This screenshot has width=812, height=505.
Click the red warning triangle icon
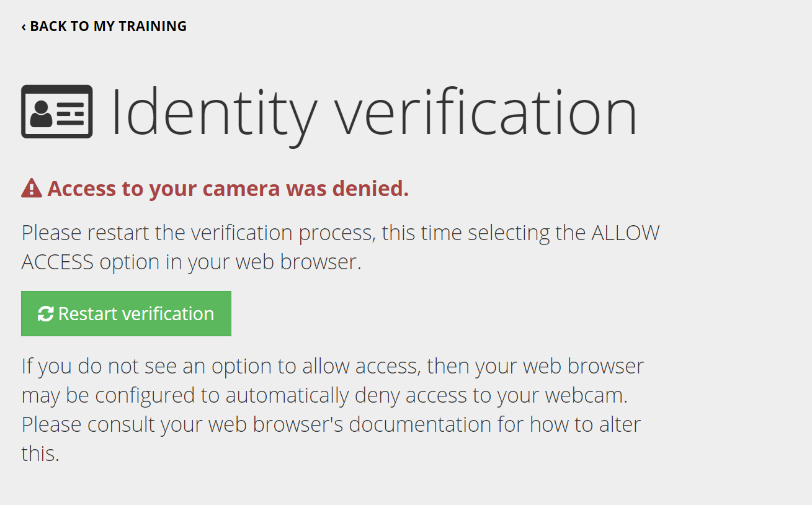[x=32, y=188]
